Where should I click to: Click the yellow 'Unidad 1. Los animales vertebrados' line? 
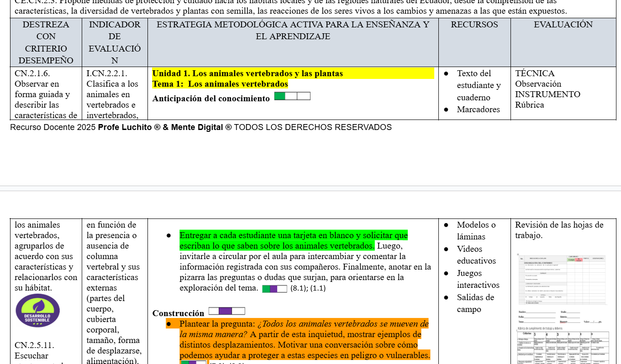coord(247,73)
